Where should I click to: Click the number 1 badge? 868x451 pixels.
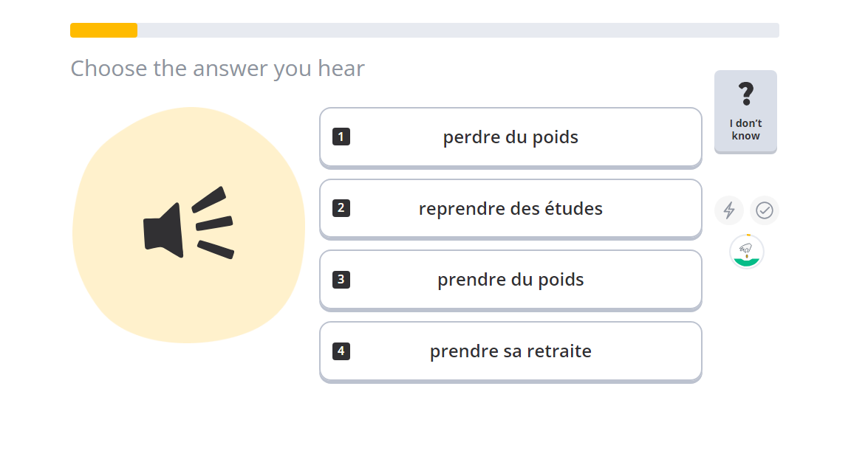(x=341, y=137)
